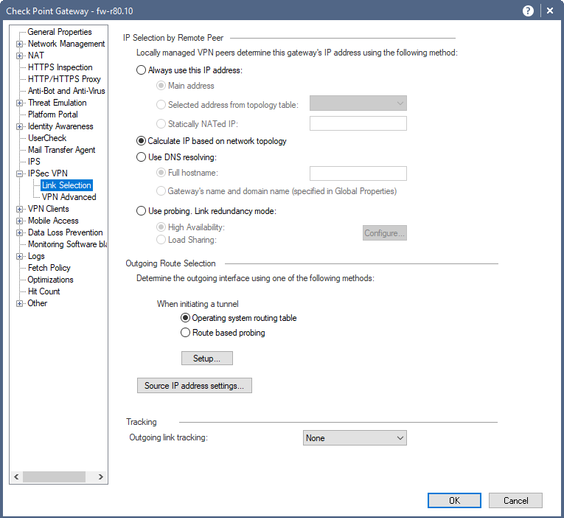Expand the Threat Emulation tree node
This screenshot has height=518, width=564.
point(19,103)
